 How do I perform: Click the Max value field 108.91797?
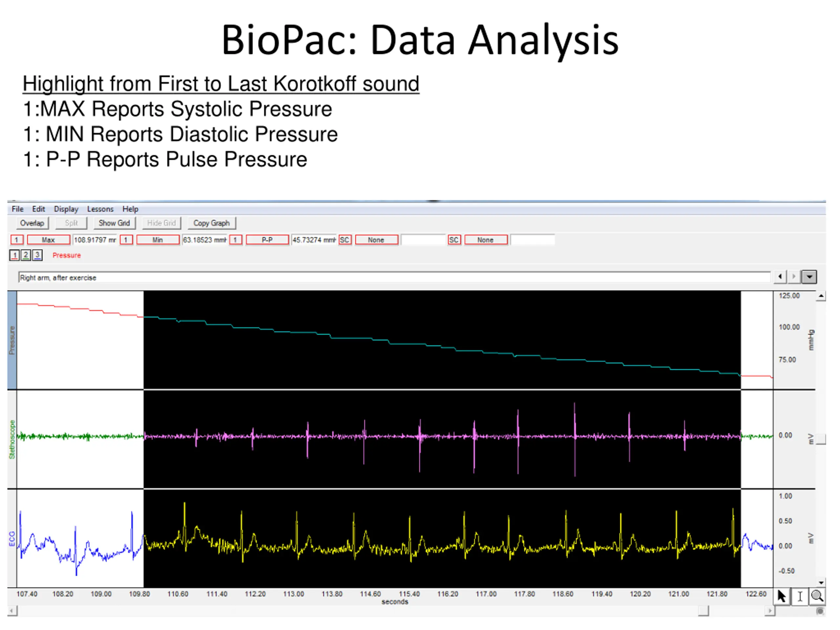click(x=95, y=240)
